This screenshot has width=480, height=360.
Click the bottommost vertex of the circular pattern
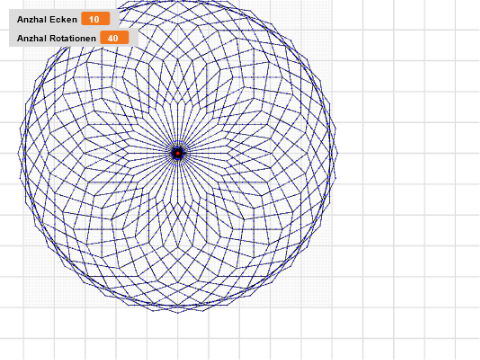coord(178,313)
